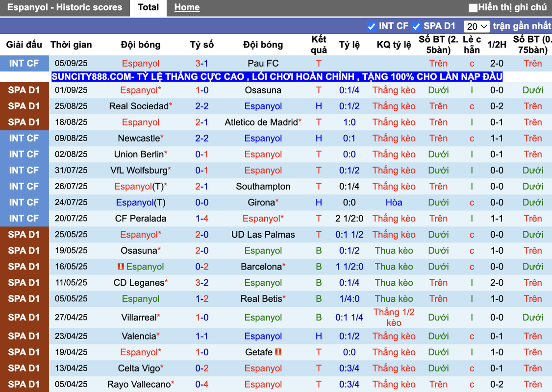The image size is (552, 392).
Task: Enable the 'Hiển thị ghi chú' checkbox
Action: point(473,7)
